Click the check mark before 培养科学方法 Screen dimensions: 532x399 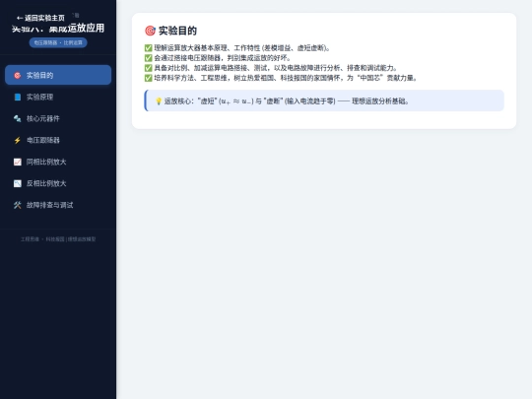click(148, 78)
